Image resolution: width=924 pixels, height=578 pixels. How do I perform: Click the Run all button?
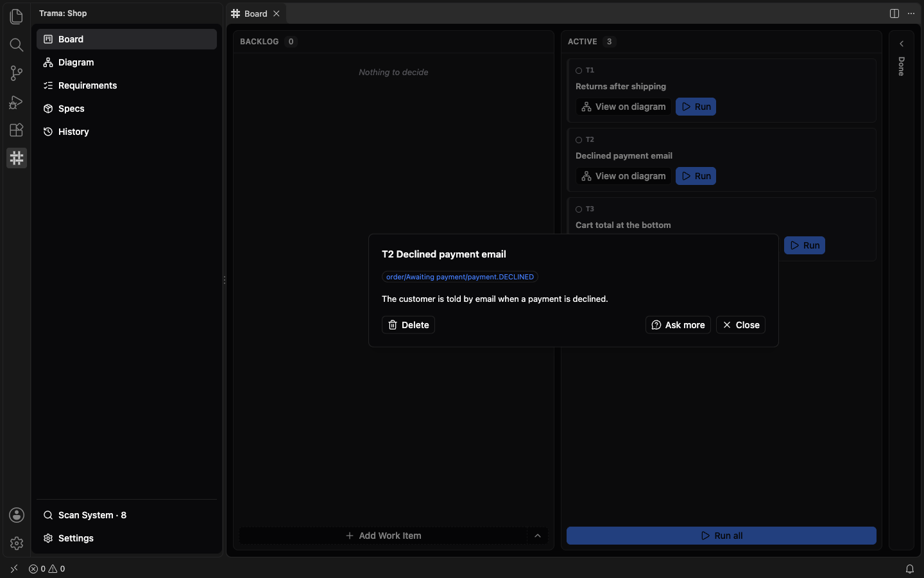click(721, 536)
